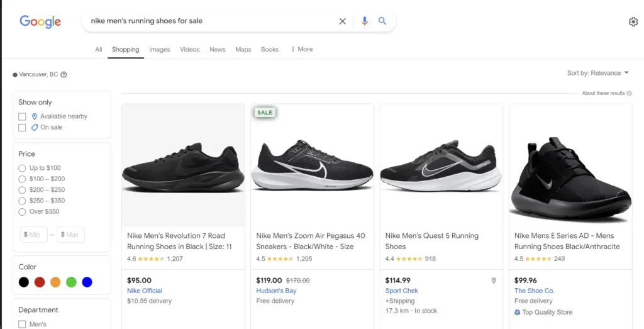Click About these results link
Screen dimensions: 644x329
603,93
